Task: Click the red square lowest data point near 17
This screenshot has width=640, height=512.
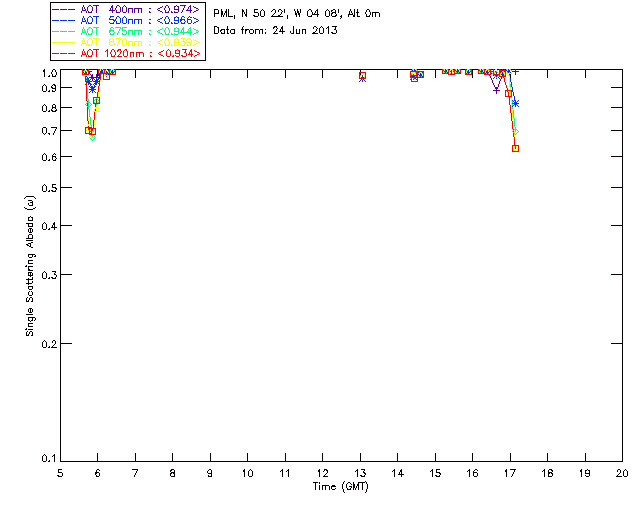Action: coord(516,149)
